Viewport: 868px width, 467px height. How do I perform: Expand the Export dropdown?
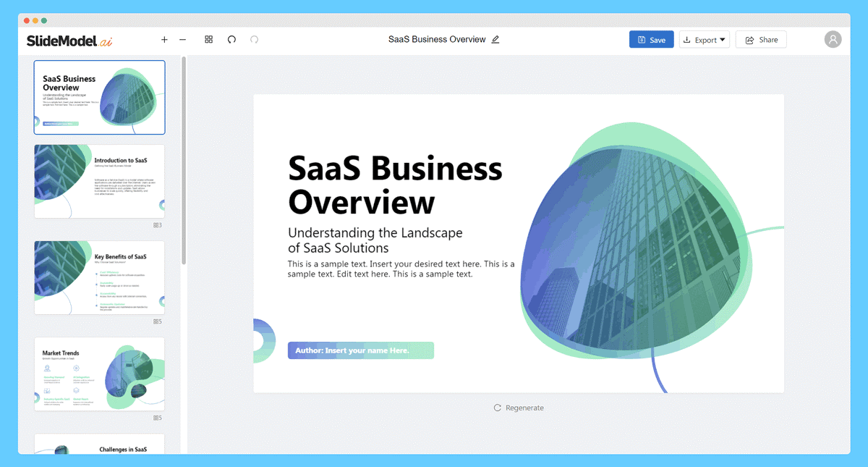tap(705, 40)
